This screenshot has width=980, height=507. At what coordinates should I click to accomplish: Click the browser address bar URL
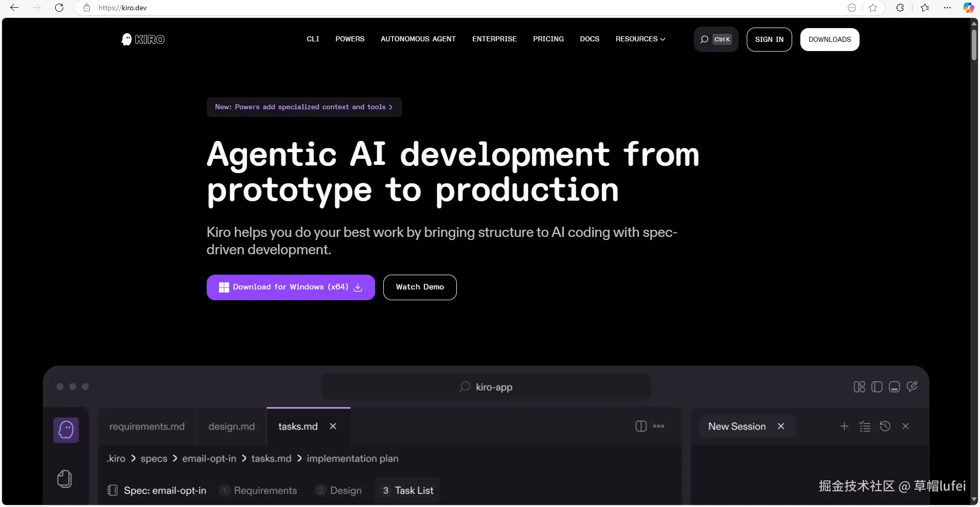[122, 8]
